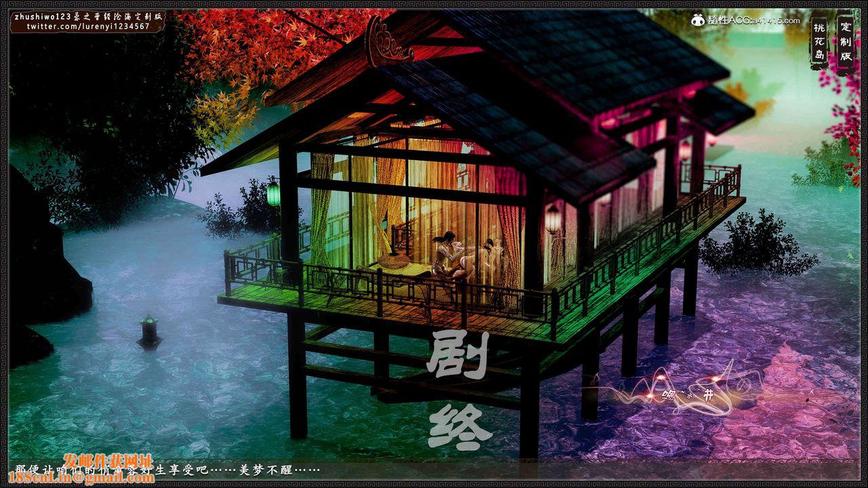Click the 188SenLin@gmail.com email address
The width and height of the screenshot is (868, 488).
pyautogui.click(x=81, y=479)
